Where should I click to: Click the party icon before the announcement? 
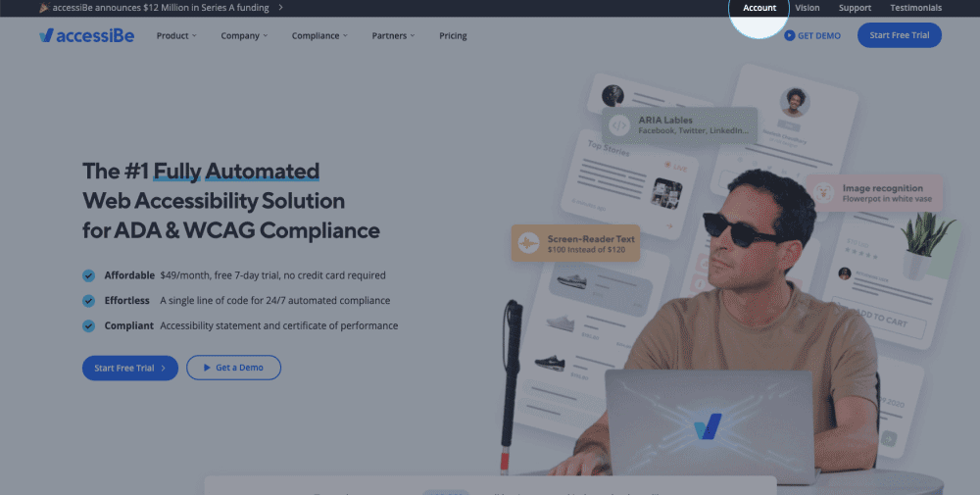point(44,8)
